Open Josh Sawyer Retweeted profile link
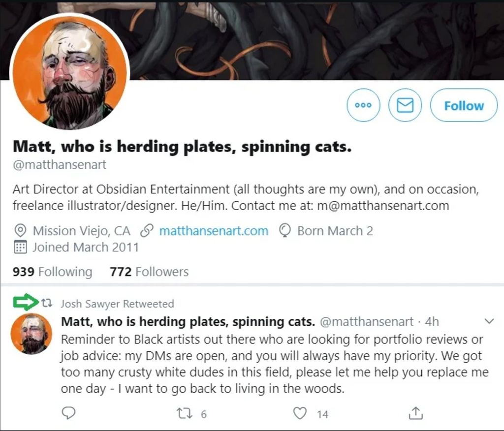This screenshot has width=504, height=431. click(117, 304)
